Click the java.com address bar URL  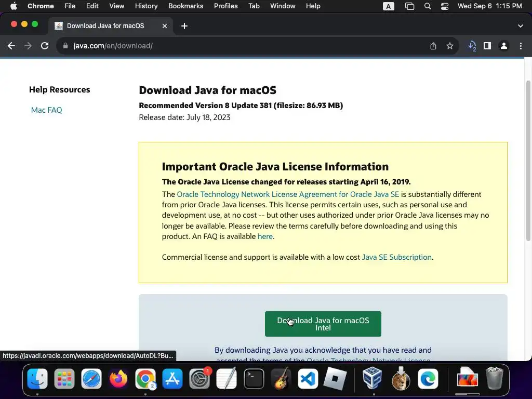coord(113,46)
